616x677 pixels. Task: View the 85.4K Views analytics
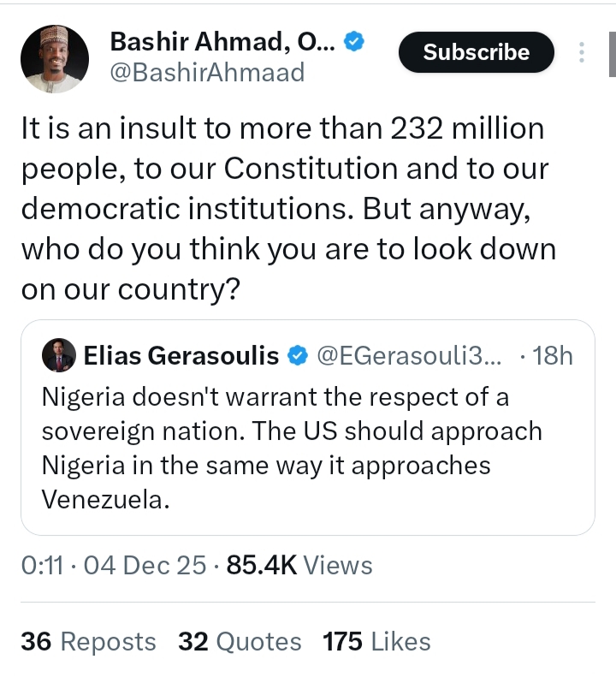pyautogui.click(x=299, y=566)
